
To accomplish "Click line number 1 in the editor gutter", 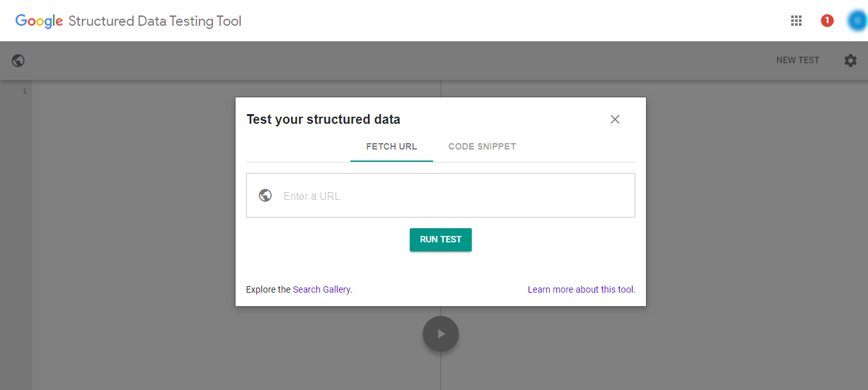I will (x=25, y=91).
